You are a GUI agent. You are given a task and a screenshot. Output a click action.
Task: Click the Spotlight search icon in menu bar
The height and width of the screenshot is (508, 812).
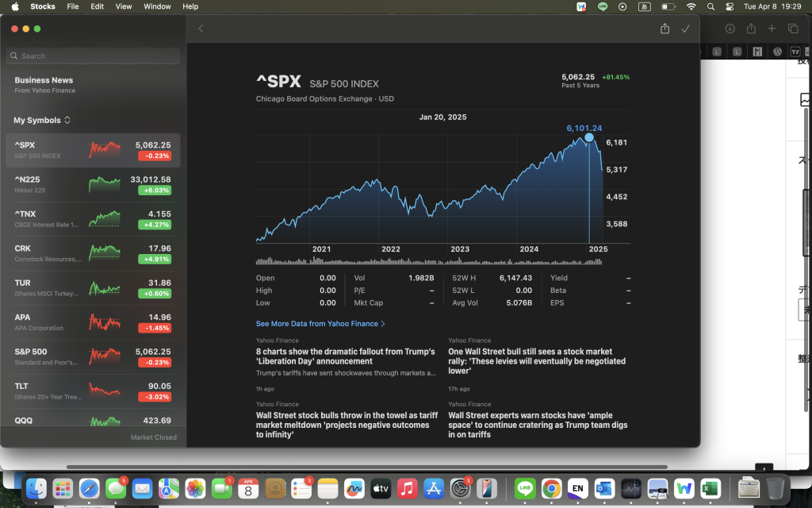pyautogui.click(x=710, y=6)
